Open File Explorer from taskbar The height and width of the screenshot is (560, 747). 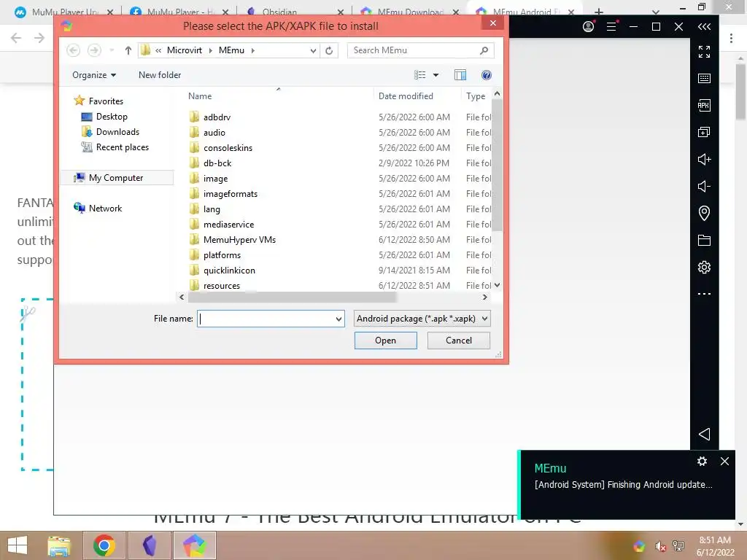(x=59, y=545)
